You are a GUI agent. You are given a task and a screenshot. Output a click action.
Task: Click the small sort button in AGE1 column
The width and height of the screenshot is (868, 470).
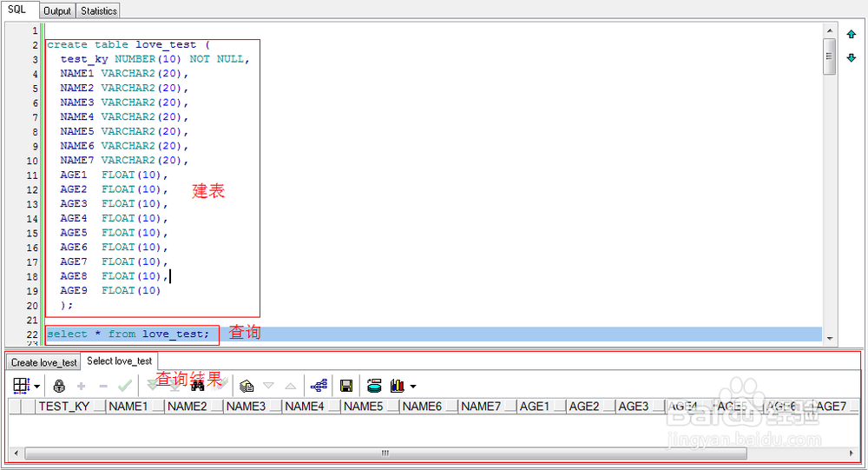coord(560,407)
